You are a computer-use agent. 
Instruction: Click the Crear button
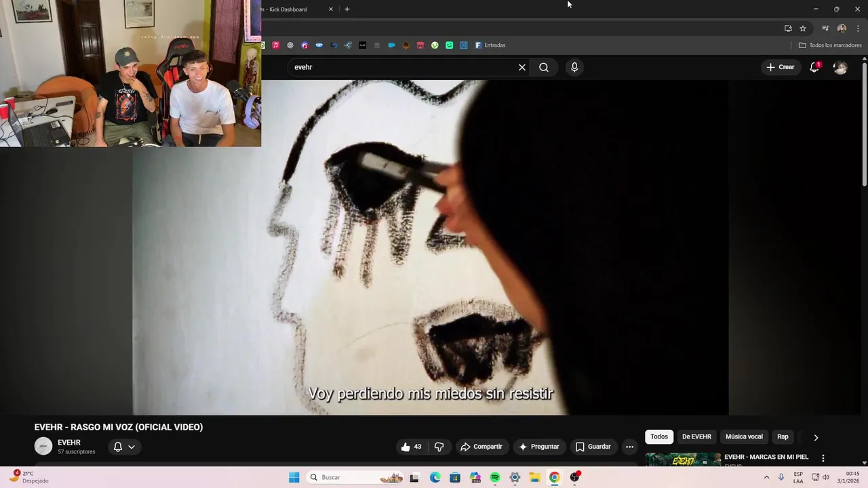coord(780,67)
